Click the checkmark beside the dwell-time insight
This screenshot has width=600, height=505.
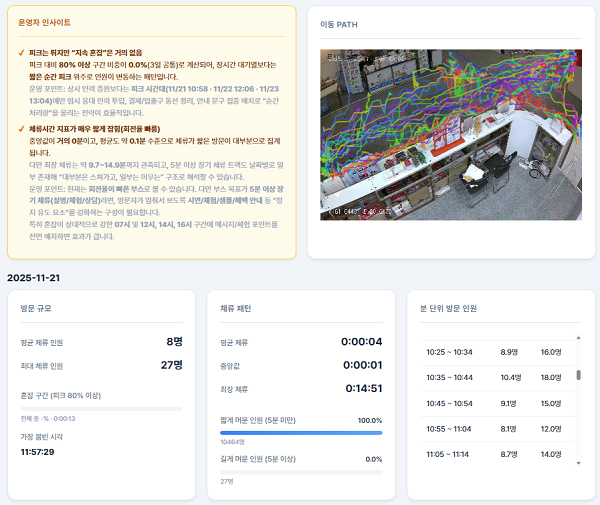(21, 129)
